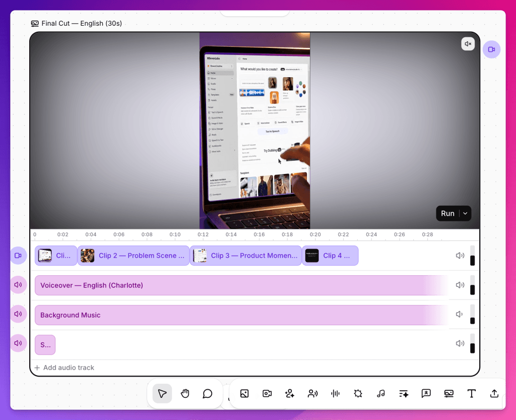Click the music note icon
Screen dimensions: 516x420
click(x=381, y=393)
